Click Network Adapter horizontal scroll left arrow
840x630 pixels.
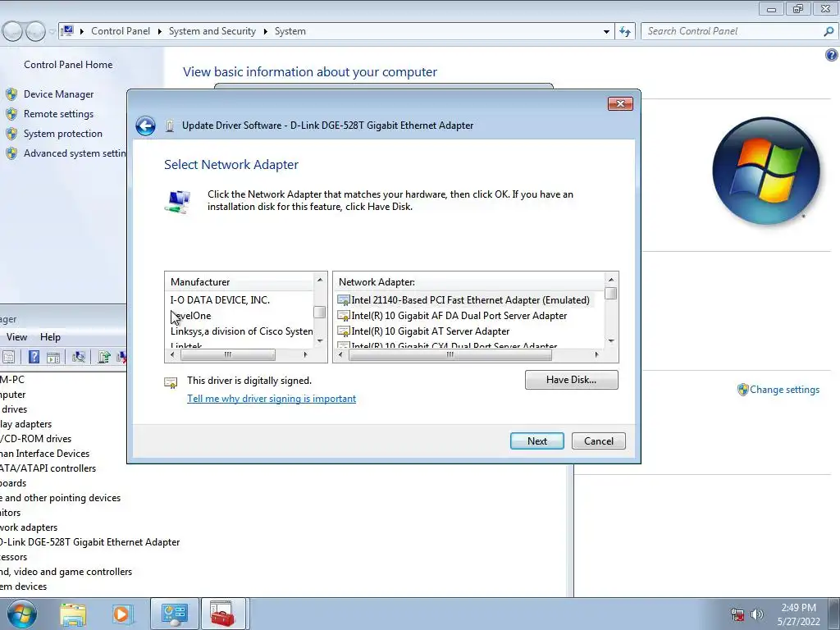point(340,354)
